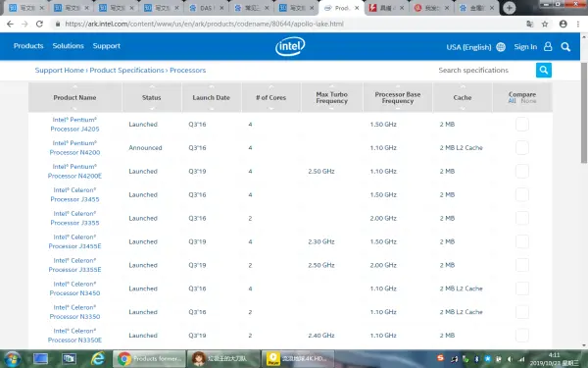This screenshot has height=368, width=588.
Task: Click USA (English) region selector
Action: pos(468,47)
